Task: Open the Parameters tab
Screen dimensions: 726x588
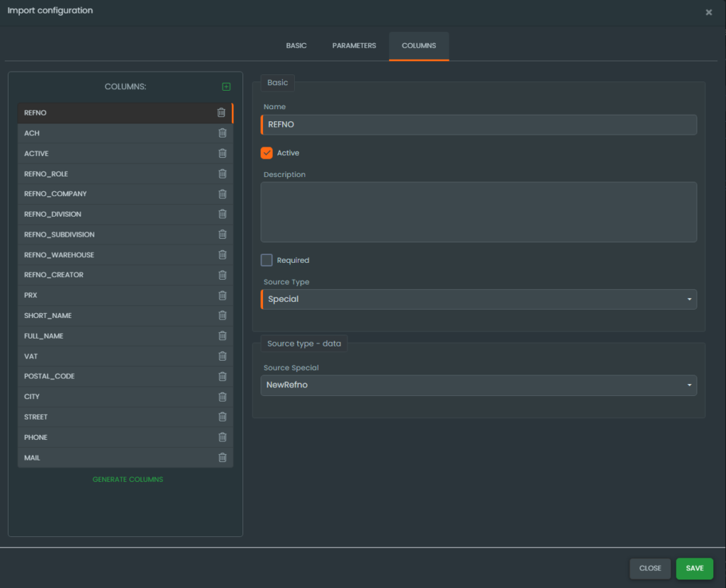Action: [x=354, y=46]
